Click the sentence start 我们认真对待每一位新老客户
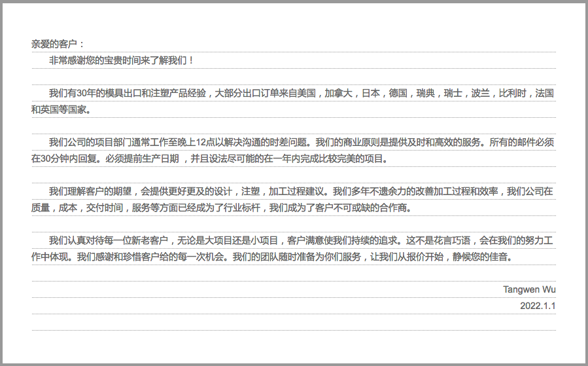This screenshot has height=366, width=588. pos(109,241)
